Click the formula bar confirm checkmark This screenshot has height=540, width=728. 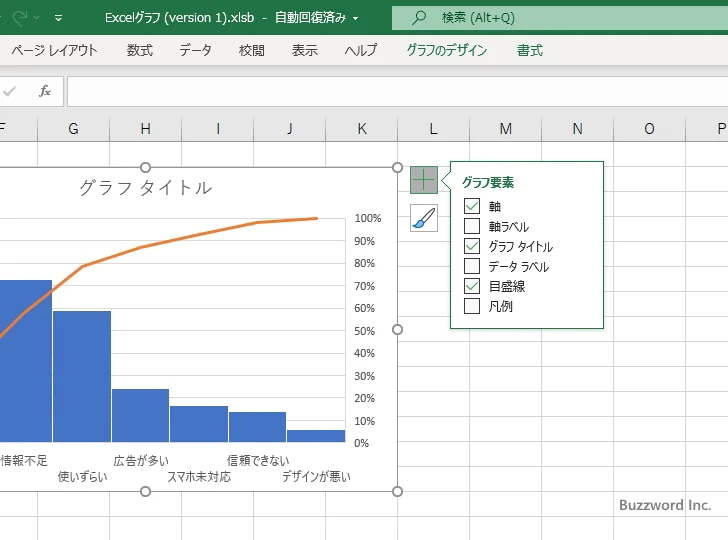9,91
